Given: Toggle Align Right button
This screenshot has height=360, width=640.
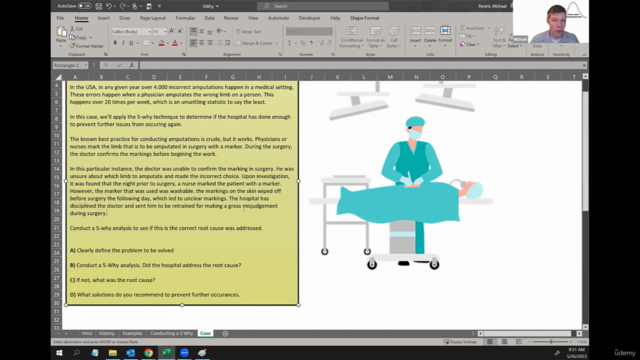Looking at the screenshot, I should point(210,43).
